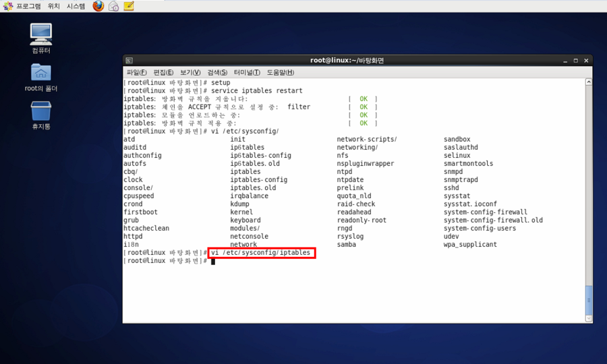Screen dimensions: 607x364
Task: Open the 도움말(H) menu in terminal
Action: point(281,72)
